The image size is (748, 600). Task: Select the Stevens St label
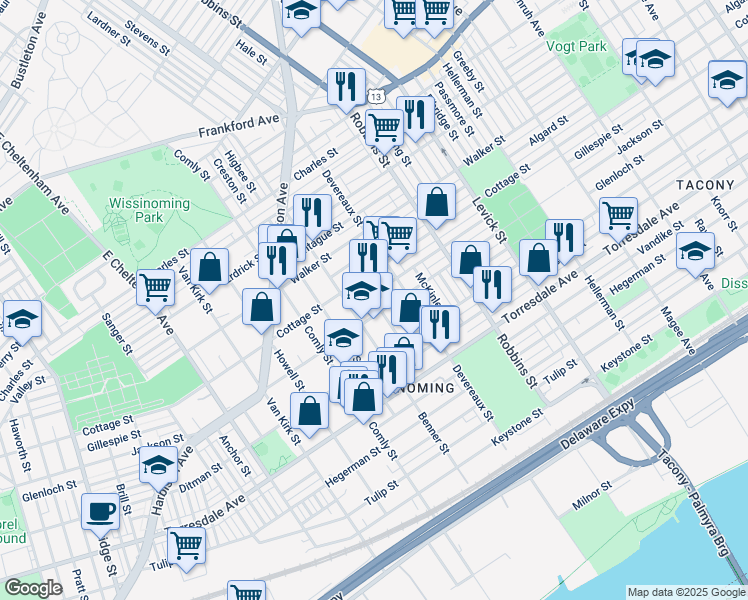point(147,38)
